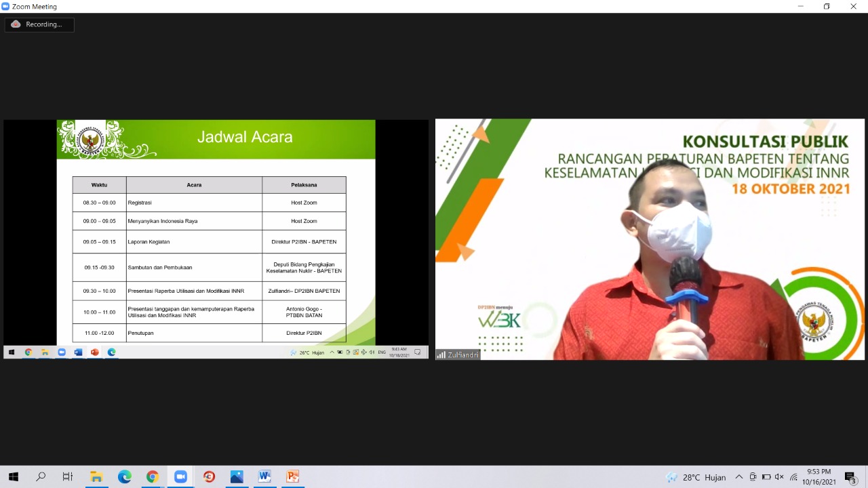The image size is (868, 488).
Task: Launch Microsoft Edge from the taskbar
Action: (x=125, y=477)
